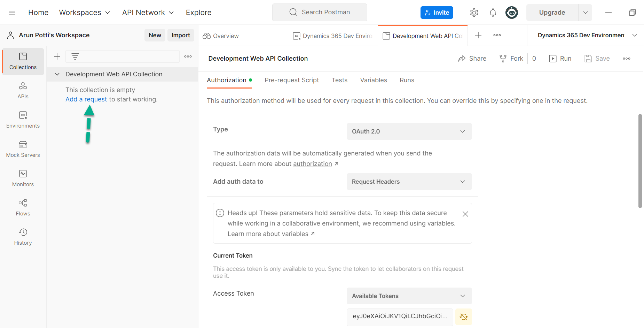
Task: Open the Available Tokens dropdown
Action: point(409,296)
